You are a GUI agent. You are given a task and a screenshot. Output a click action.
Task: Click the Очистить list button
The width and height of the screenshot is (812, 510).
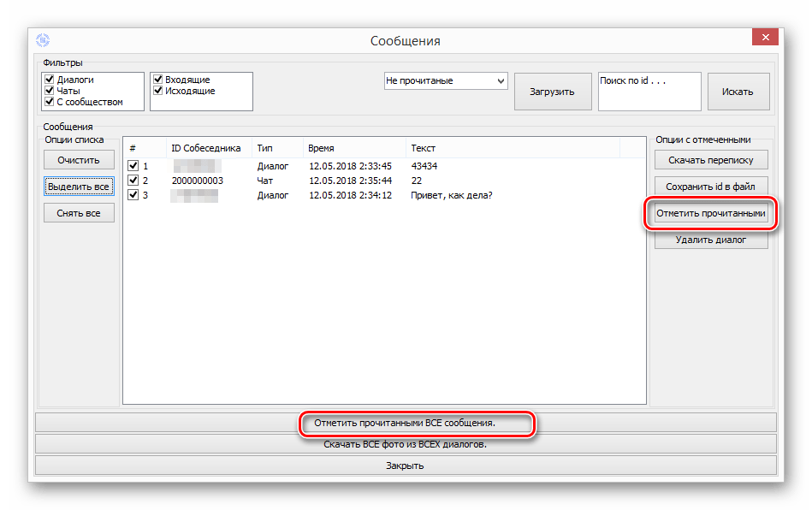(79, 160)
